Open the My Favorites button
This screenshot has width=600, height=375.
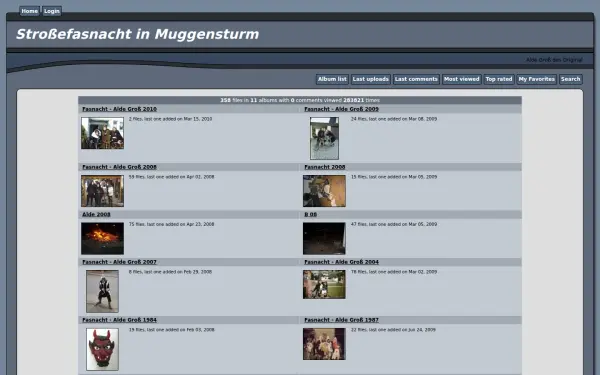(536, 79)
